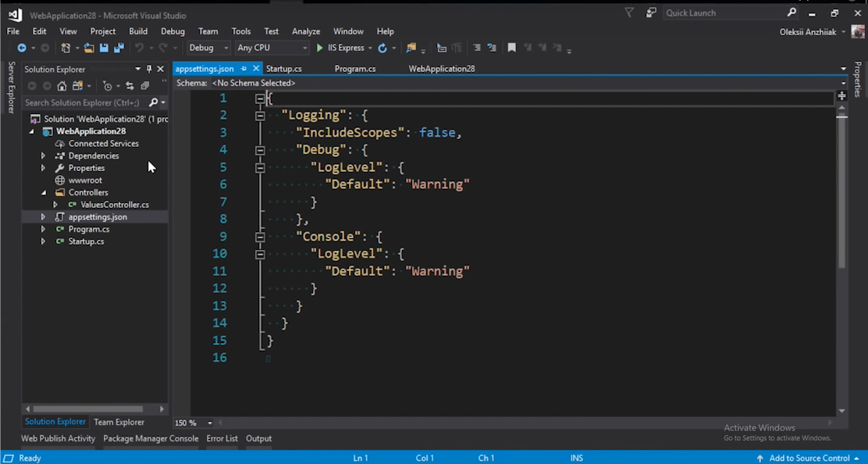Open the Output pane
This screenshot has width=868, height=464.
coord(258,438)
